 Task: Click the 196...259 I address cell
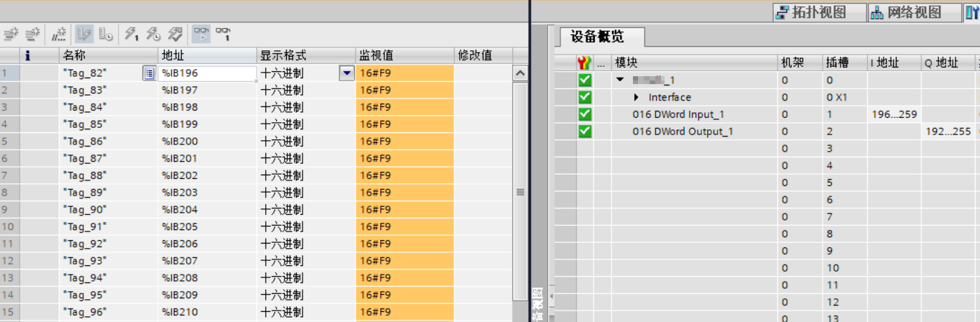894,114
